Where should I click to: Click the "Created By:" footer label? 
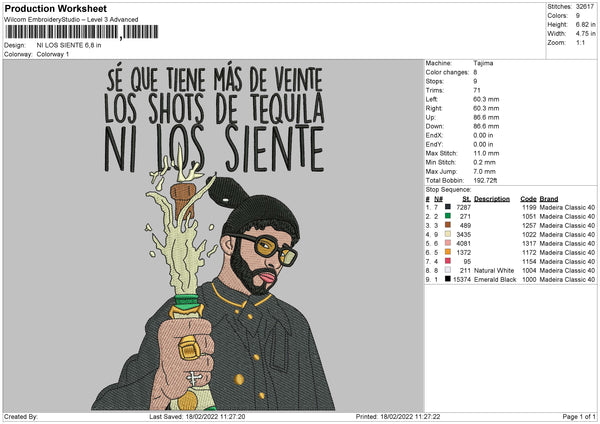click(x=21, y=417)
